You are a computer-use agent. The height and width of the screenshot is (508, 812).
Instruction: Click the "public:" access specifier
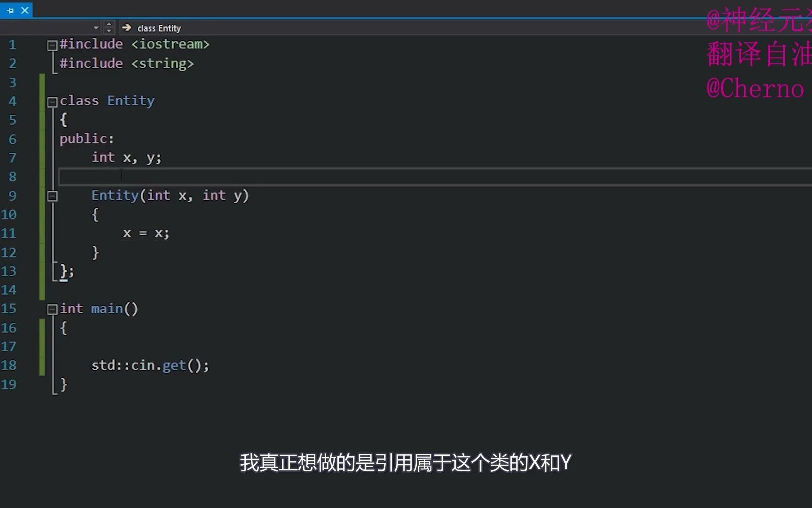click(86, 139)
